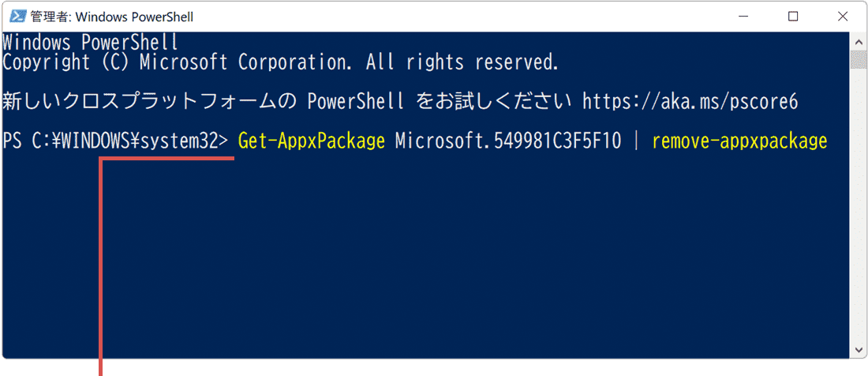Click the Get-AppxPackage command text

click(311, 141)
